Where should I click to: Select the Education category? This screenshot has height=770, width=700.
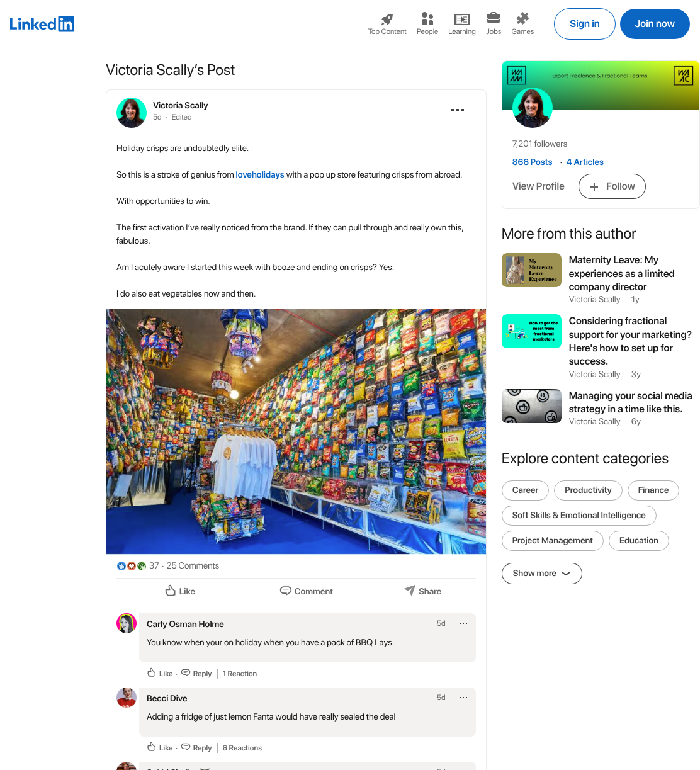point(638,541)
